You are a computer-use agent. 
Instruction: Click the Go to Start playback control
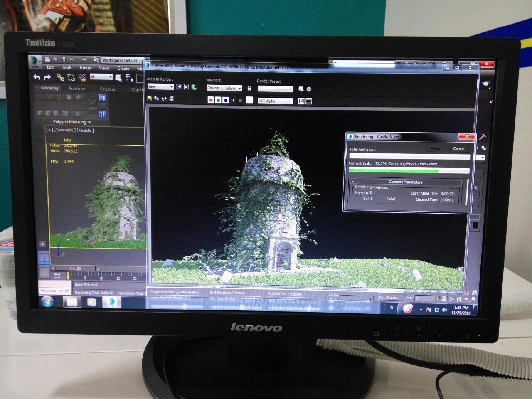click(410, 298)
